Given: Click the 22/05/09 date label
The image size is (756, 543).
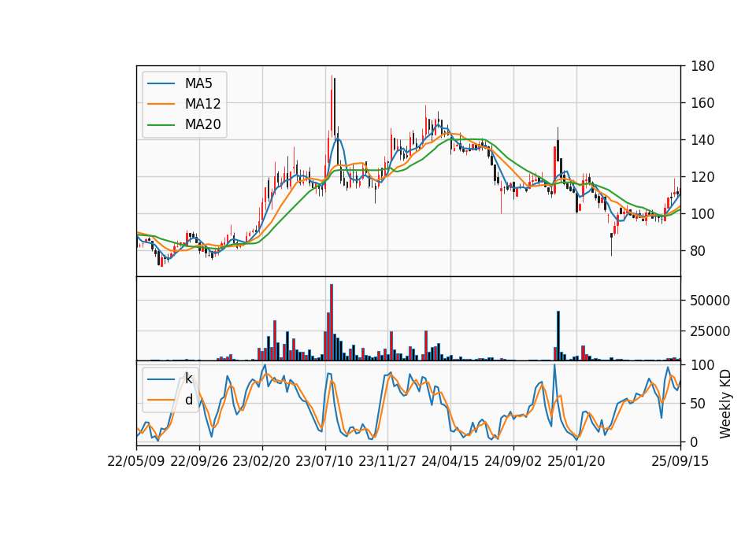Looking at the screenshot, I should click(136, 462).
